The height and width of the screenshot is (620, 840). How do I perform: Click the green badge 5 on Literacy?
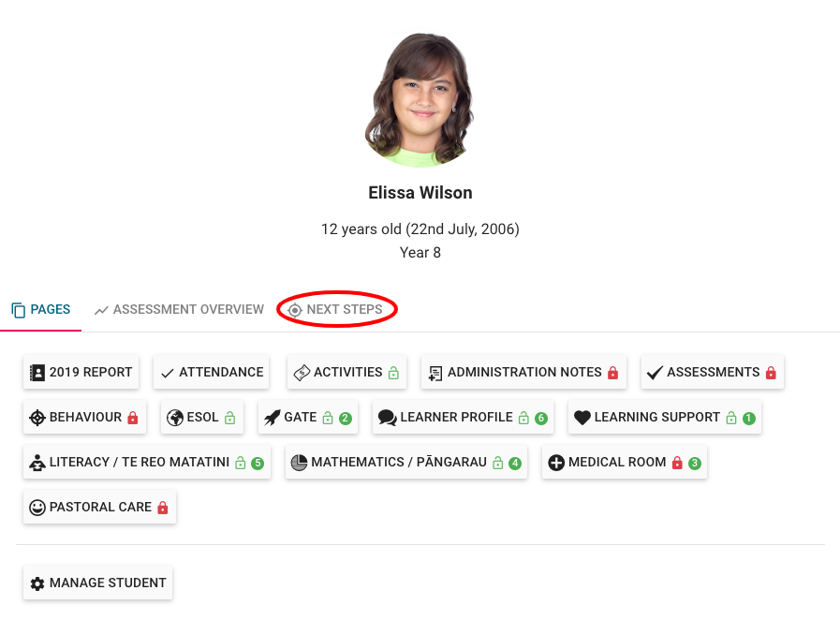click(258, 463)
